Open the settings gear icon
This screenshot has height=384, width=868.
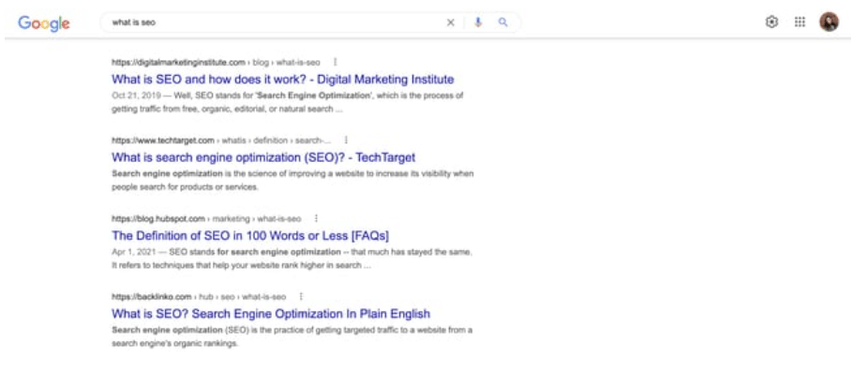(771, 22)
